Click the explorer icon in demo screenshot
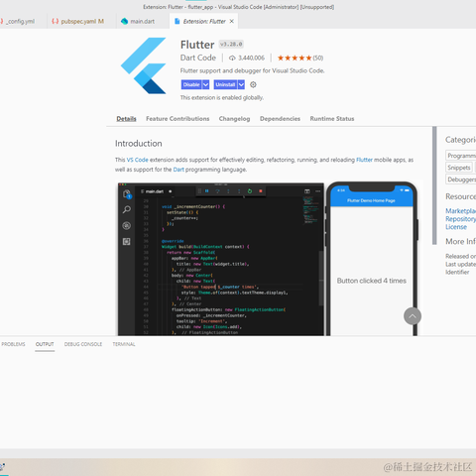Screen dimensions: 476x476 coord(127,194)
